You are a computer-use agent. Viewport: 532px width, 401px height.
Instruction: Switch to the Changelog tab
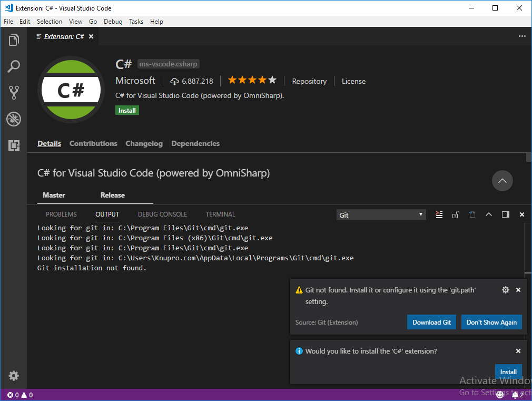coord(144,143)
